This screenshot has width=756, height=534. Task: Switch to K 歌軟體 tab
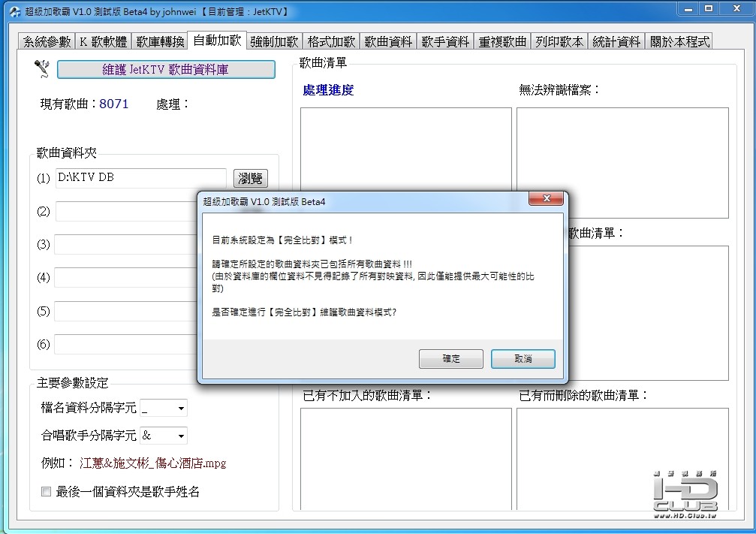[x=103, y=41]
